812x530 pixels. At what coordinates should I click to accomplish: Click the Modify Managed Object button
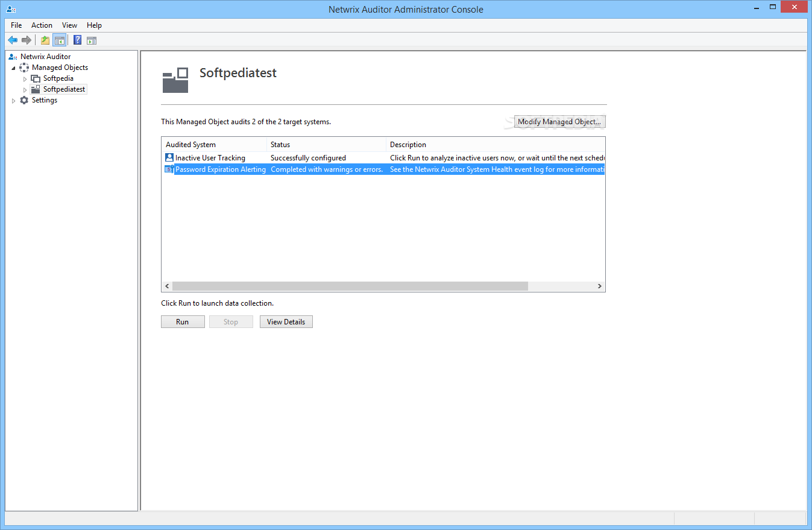559,122
